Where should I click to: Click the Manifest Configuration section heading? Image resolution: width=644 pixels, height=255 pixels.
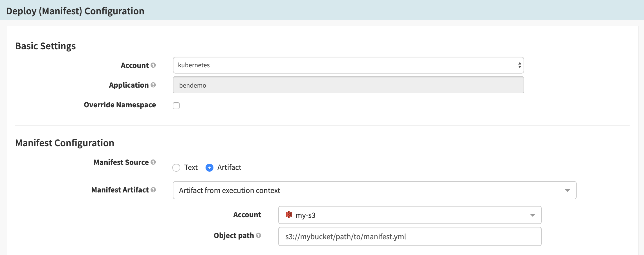tap(65, 143)
